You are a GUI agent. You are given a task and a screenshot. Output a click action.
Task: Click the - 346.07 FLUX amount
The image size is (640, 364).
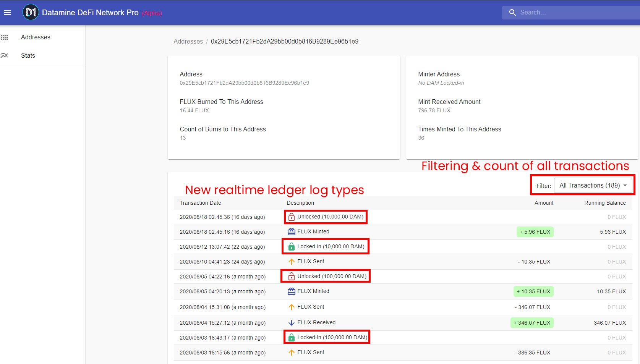(x=533, y=307)
